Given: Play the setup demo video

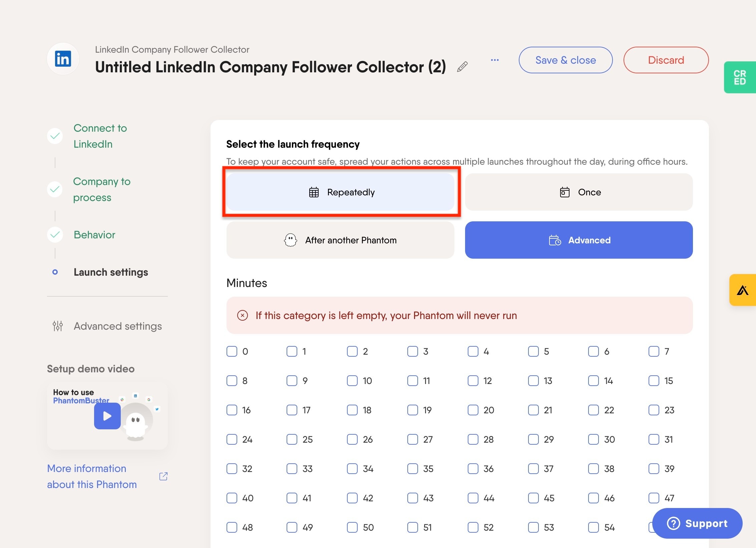Looking at the screenshot, I should pos(107,416).
